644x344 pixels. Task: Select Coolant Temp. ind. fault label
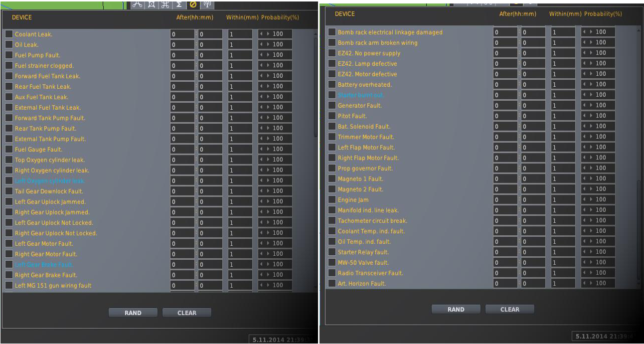[x=371, y=231]
